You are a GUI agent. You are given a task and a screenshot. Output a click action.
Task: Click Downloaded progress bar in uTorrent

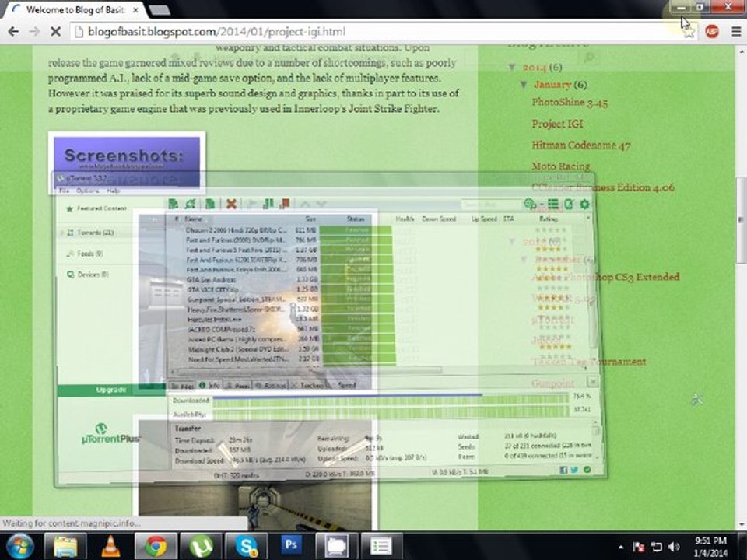point(391,401)
